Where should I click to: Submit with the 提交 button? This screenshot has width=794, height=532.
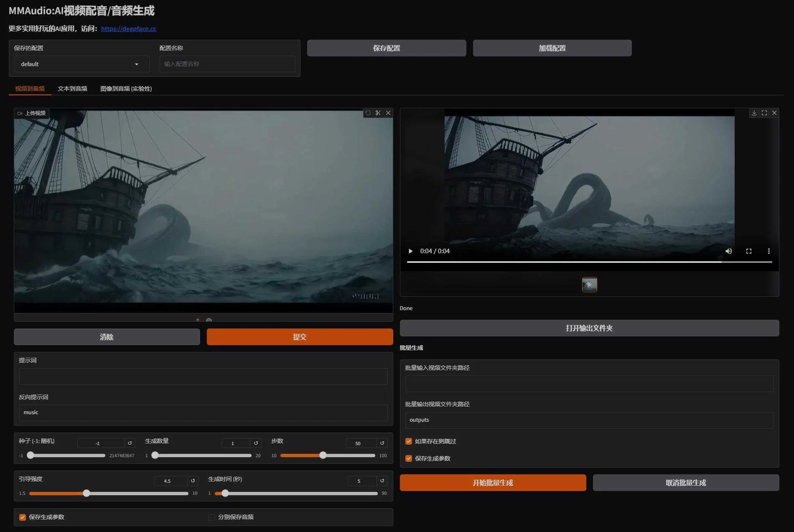pos(300,337)
